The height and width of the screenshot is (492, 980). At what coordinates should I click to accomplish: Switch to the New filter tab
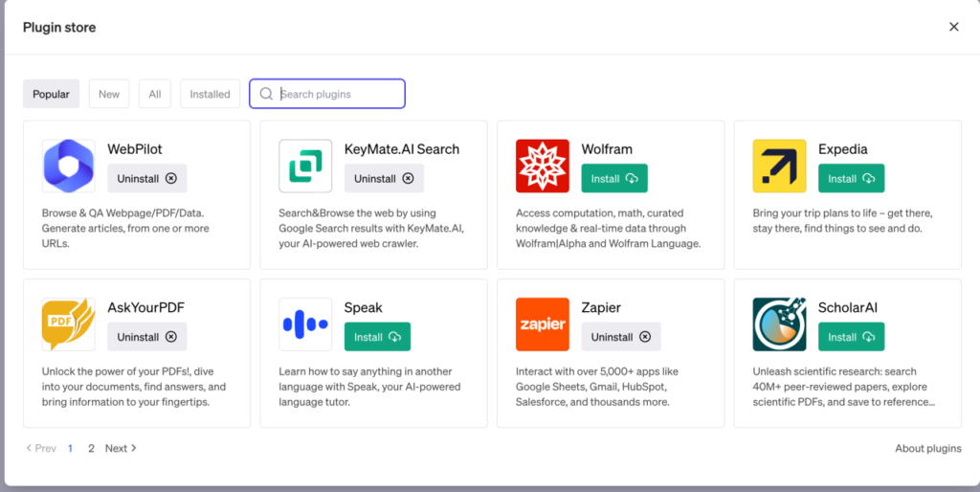pos(109,94)
